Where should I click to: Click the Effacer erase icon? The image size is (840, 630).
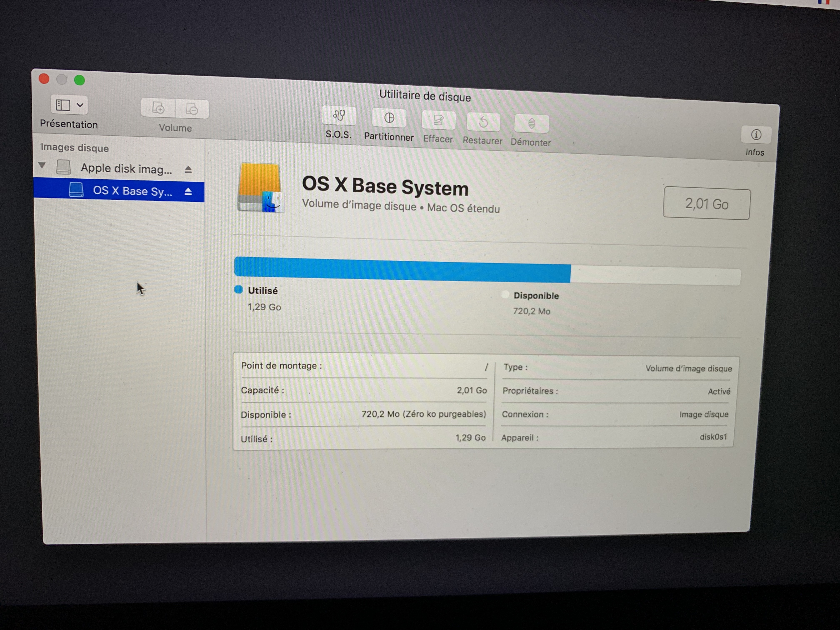click(x=439, y=120)
